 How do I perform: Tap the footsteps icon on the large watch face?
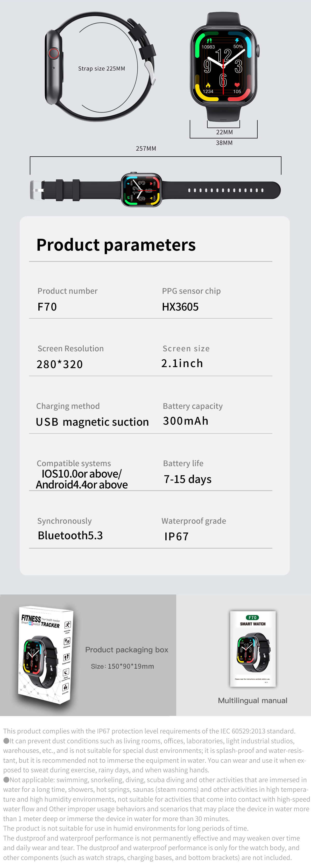209,41
